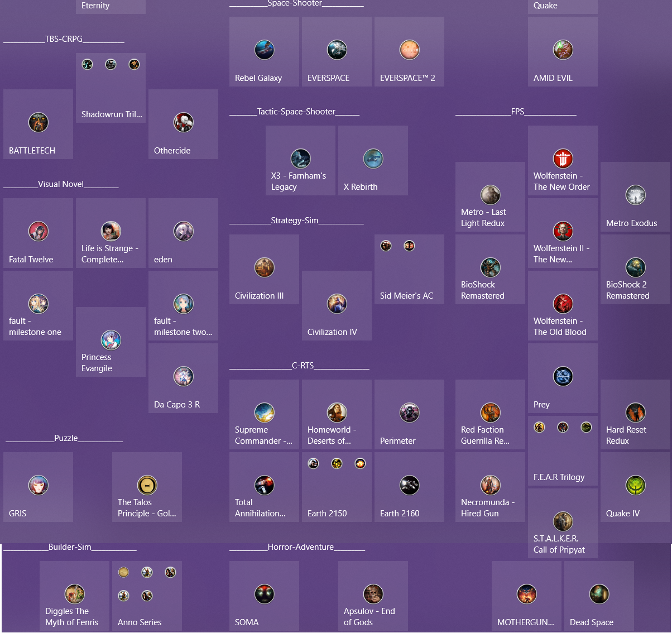672x633 pixels.
Task: Expand the Sid Meier's AC folder tile
Action: [409, 269]
